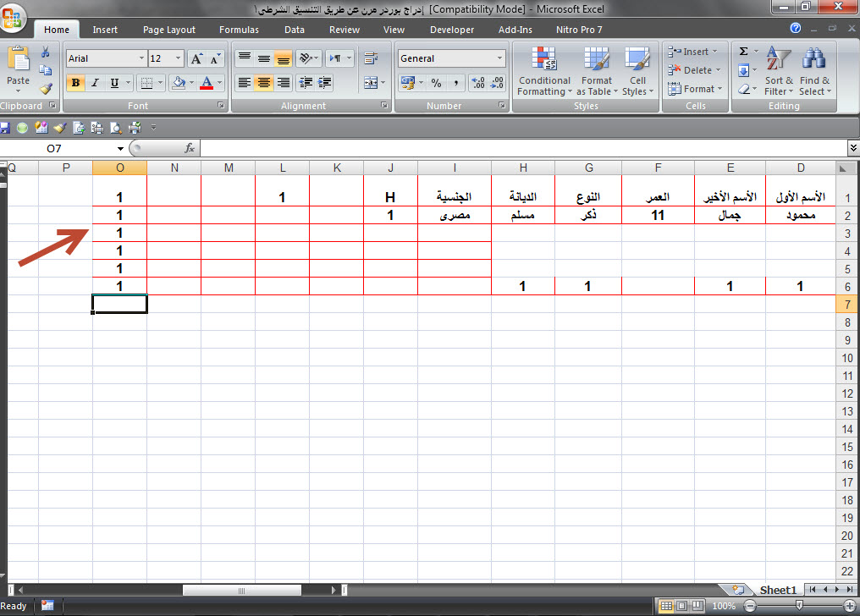Open the Arial font name dropdown

point(141,58)
